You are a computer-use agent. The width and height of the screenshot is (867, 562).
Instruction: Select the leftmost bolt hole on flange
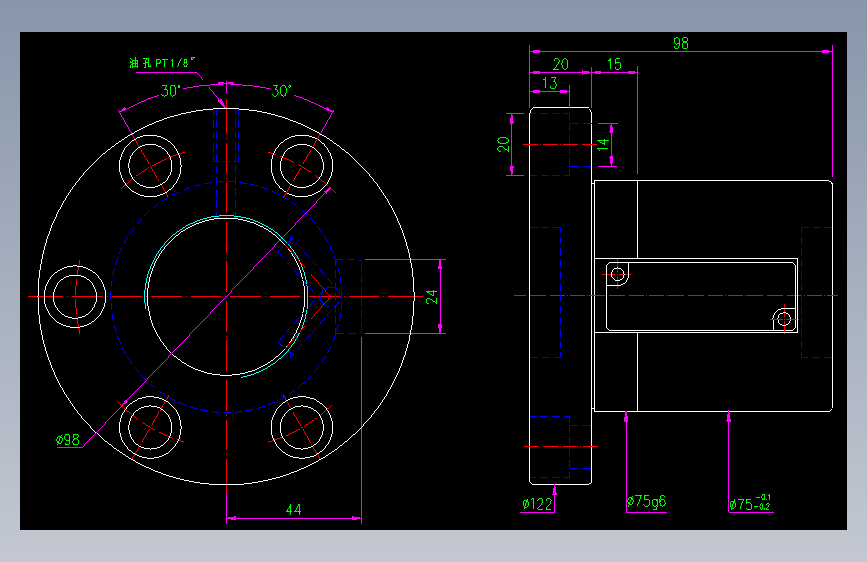(x=75, y=296)
